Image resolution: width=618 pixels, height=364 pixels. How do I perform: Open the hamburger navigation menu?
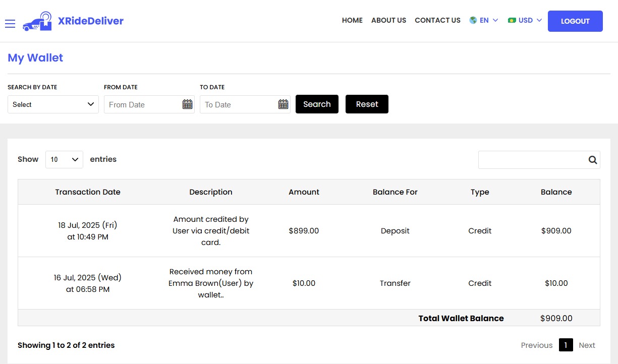pos(10,23)
